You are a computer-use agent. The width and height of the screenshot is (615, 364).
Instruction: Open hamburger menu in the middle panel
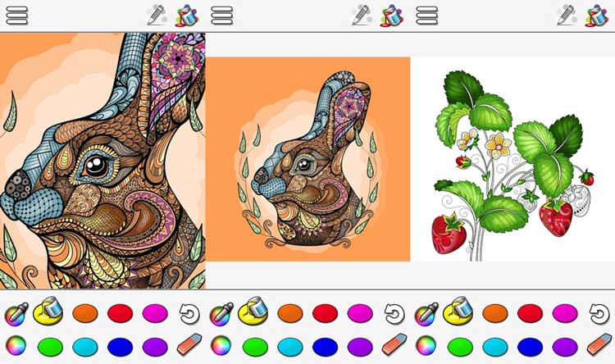click(x=222, y=16)
